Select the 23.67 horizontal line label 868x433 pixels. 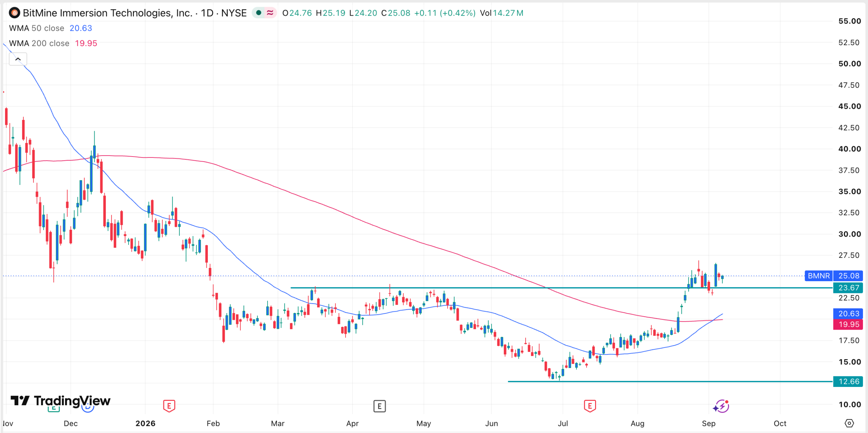click(x=848, y=288)
